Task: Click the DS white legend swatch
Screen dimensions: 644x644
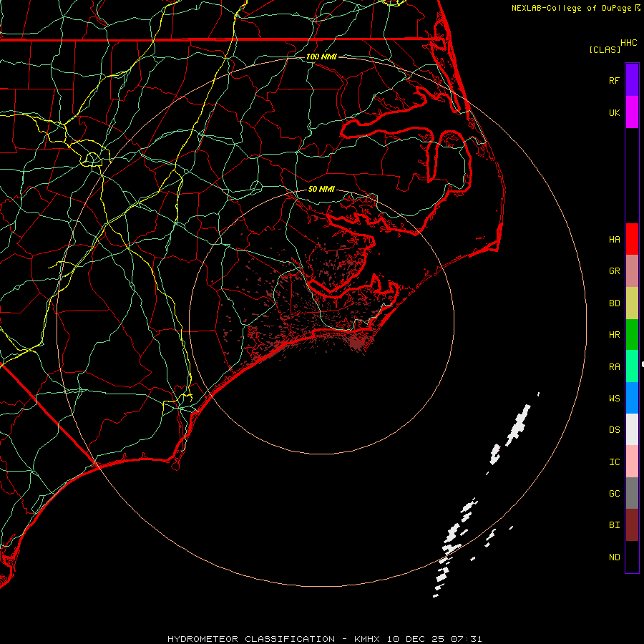Action: pos(632,429)
